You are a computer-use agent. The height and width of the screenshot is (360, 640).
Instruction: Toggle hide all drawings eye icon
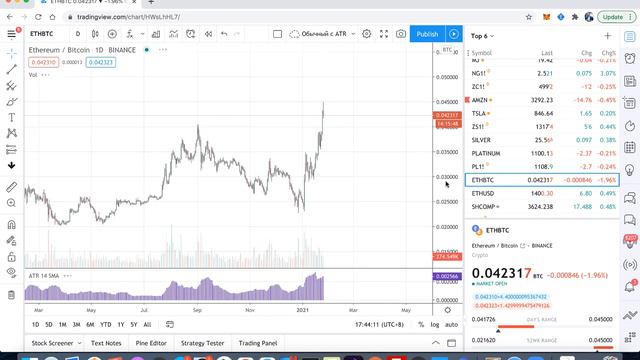(x=11, y=272)
